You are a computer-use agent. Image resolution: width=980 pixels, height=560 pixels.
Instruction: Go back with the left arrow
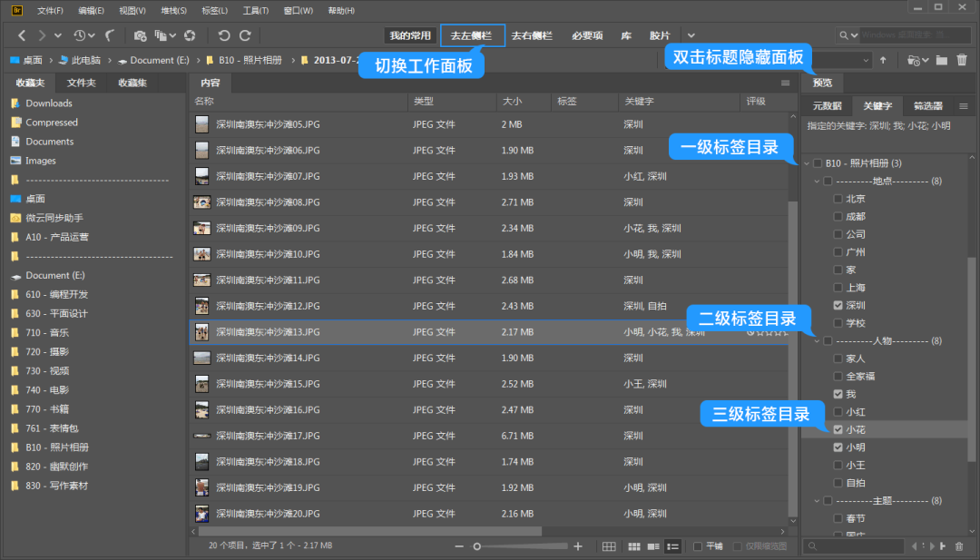coord(22,35)
